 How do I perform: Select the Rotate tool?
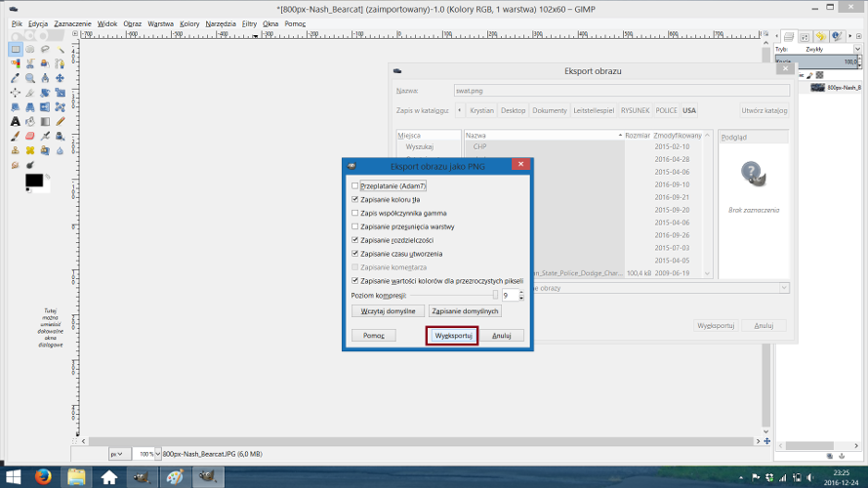pyautogui.click(x=45, y=93)
